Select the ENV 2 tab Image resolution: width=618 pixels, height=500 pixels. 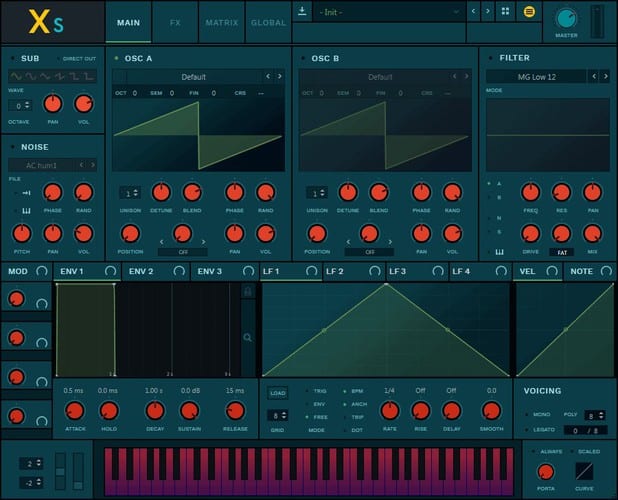tap(156, 271)
